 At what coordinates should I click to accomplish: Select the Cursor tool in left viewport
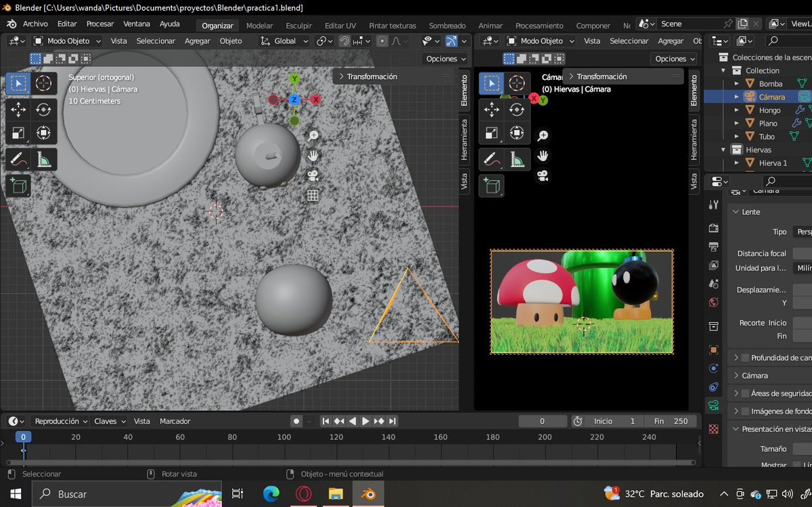(44, 84)
